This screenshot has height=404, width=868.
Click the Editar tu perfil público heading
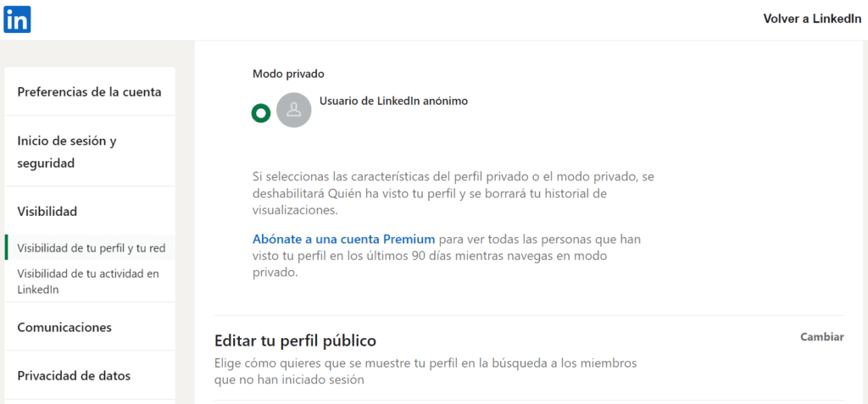pyautogui.click(x=296, y=340)
